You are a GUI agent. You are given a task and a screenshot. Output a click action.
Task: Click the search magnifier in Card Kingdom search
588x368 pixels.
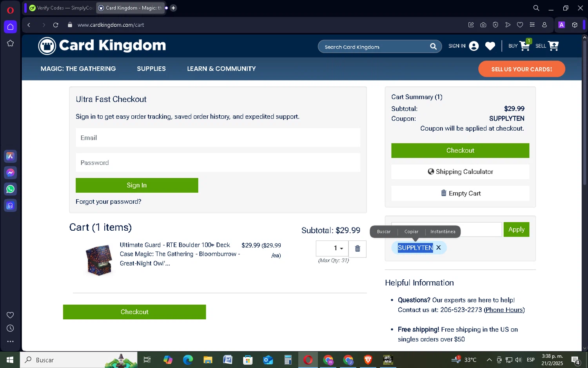pyautogui.click(x=433, y=47)
